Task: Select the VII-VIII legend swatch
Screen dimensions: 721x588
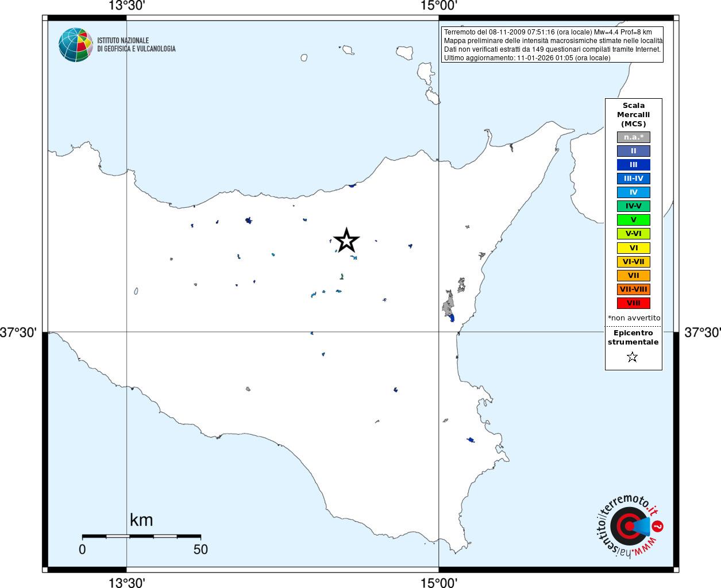Action: (634, 289)
